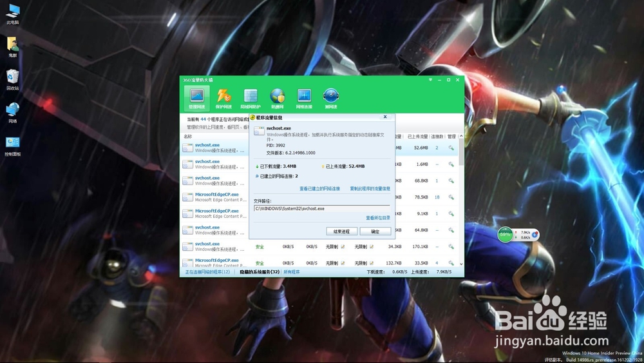Click magnifier icon in the 170.1KB row
Image resolution: width=644 pixels, height=363 pixels.
pos(451,247)
